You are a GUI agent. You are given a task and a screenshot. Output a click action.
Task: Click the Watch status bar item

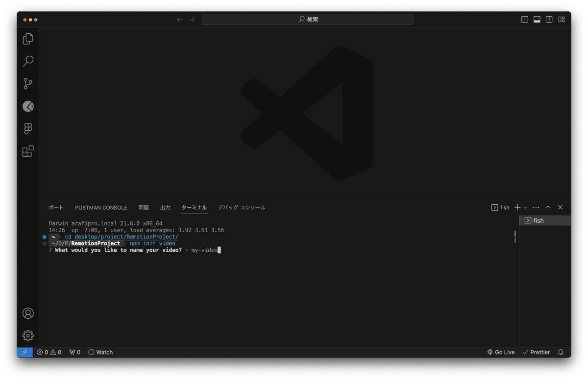tap(100, 352)
